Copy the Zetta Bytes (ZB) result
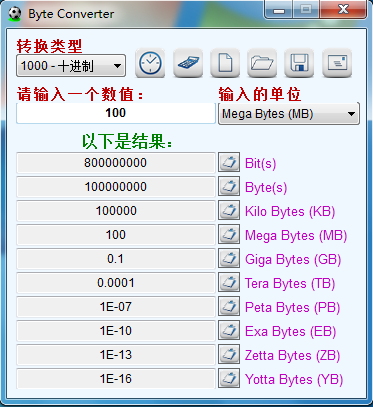 pos(229,354)
